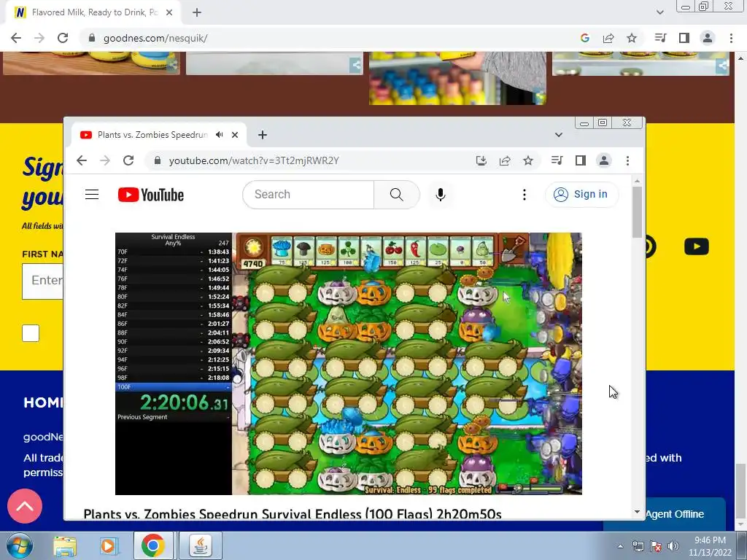Tick the checkbox in Nesquik signup form
The height and width of the screenshot is (560, 747).
(31, 332)
